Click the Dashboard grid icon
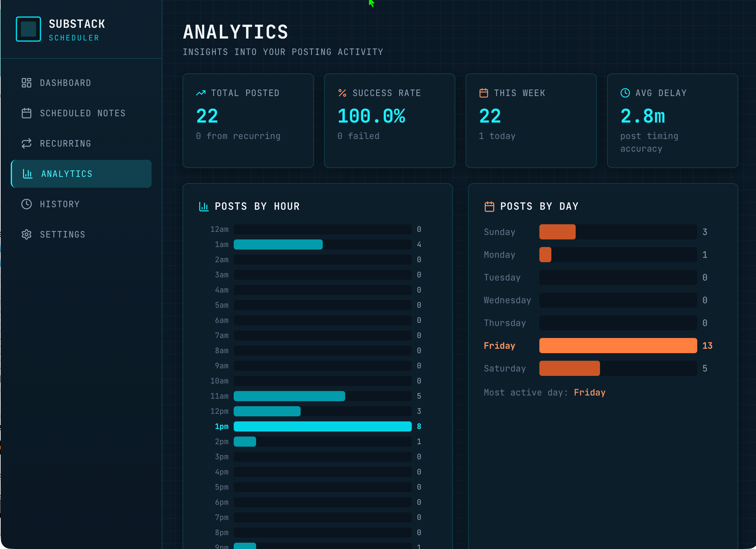This screenshot has height=549, width=756. pos(26,83)
